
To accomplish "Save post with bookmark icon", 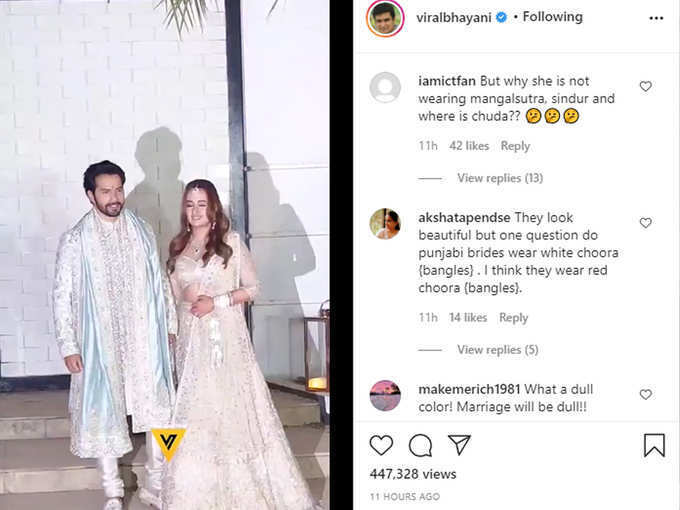I will [x=654, y=445].
